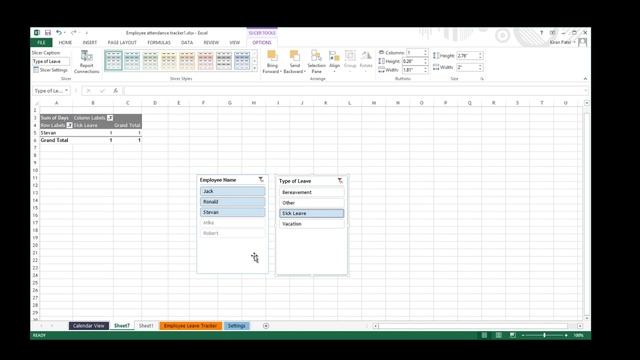Image resolution: width=640 pixels, height=360 pixels.
Task: Open the Undo history dropdown arrow
Action: tap(64, 33)
